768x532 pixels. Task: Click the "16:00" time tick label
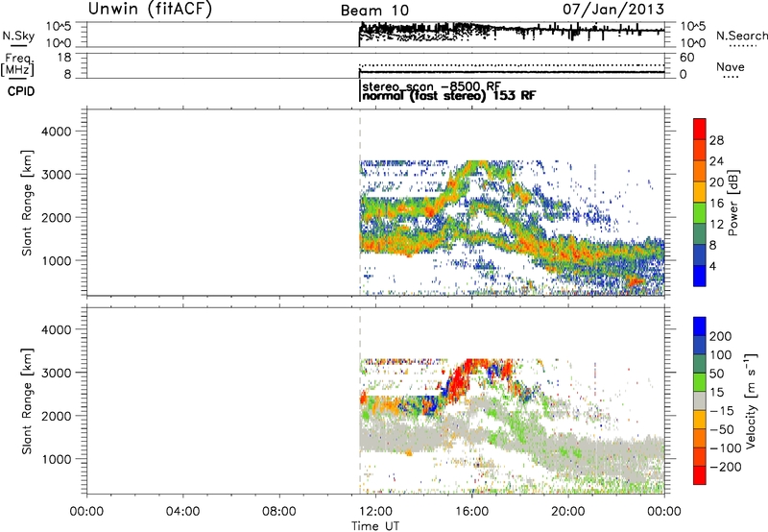471,512
